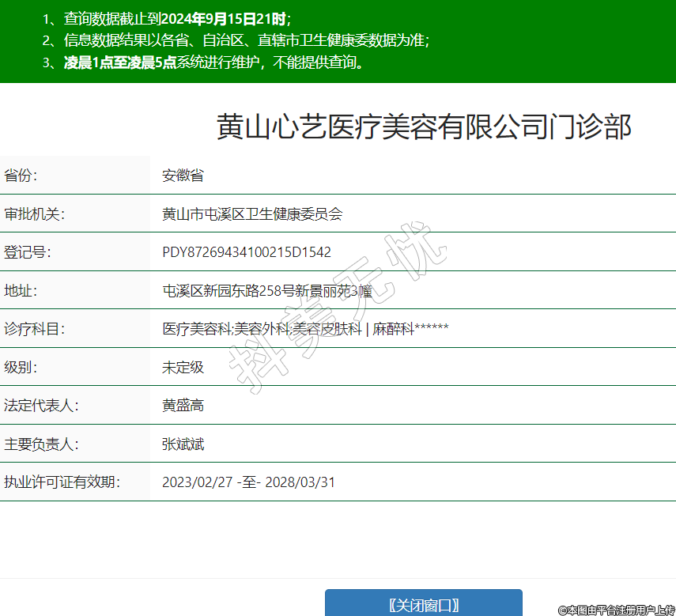Image resolution: width=676 pixels, height=616 pixels.
Task: Click the 地址 field label
Action: pyautogui.click(x=21, y=291)
